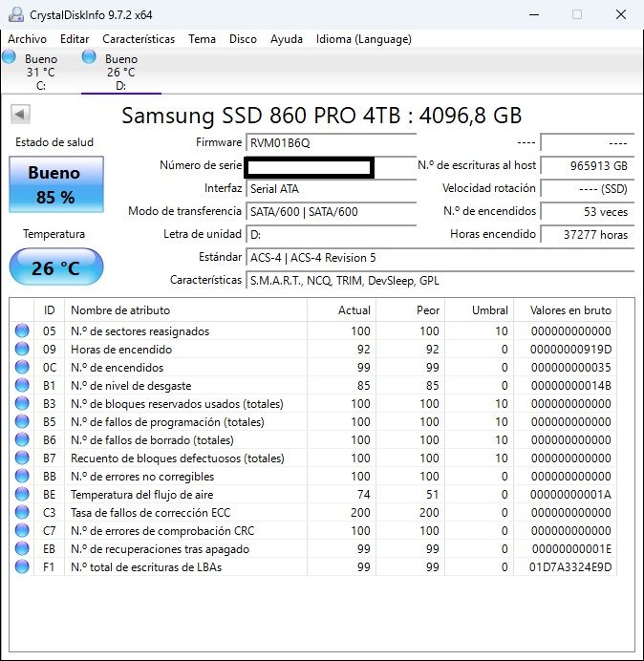
Task: Close the CrystalDiskInfo window
Action: click(x=621, y=14)
